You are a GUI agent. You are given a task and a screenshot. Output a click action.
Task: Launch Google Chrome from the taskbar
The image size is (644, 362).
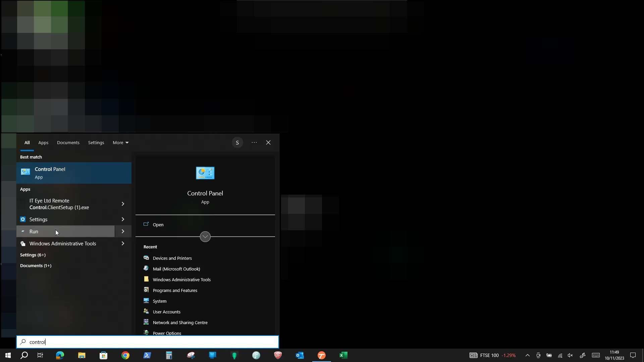tap(125, 355)
